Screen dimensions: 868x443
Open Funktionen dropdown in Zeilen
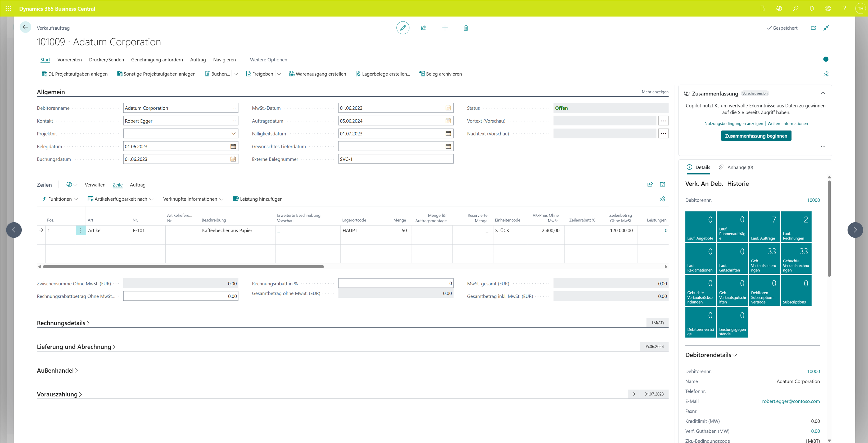tap(60, 199)
